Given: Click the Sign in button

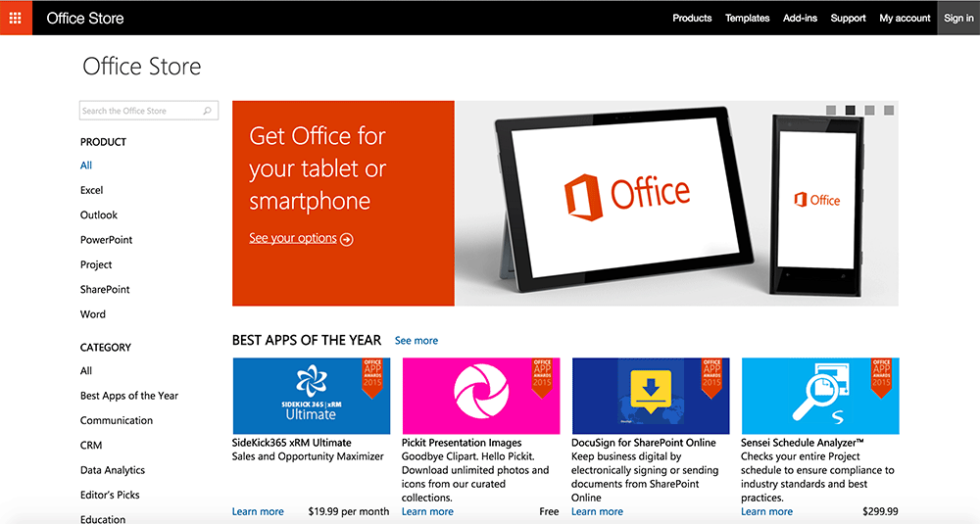Looking at the screenshot, I should pos(958,18).
